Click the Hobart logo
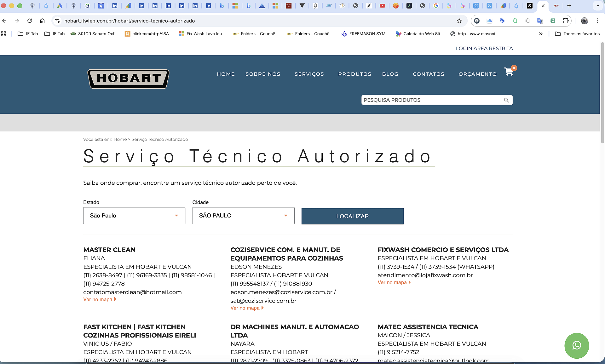The width and height of the screenshot is (605, 364). [x=128, y=79]
